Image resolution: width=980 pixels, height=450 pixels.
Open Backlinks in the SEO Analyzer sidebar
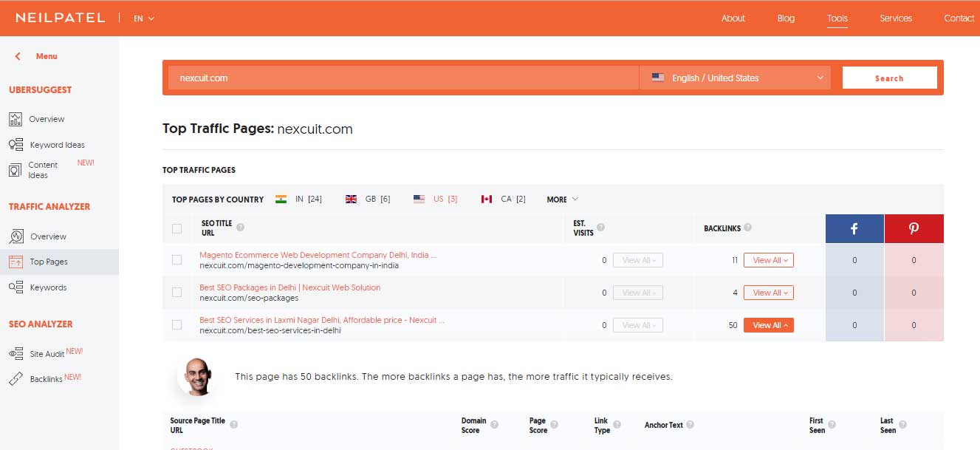46,379
